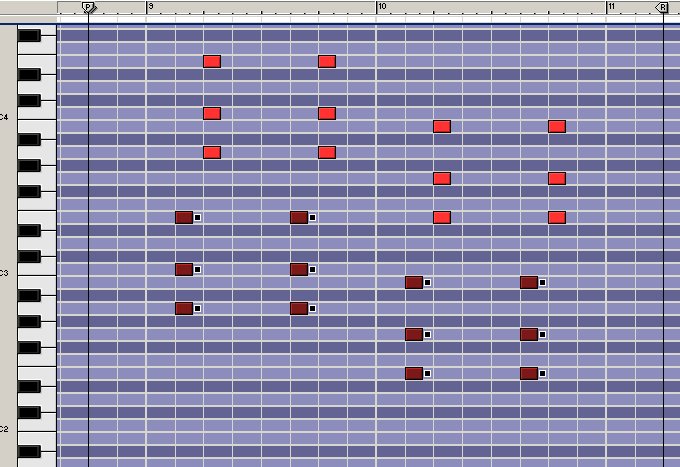Click handle square beside first dark A2 note
The width and height of the screenshot is (680, 467).
(197, 308)
